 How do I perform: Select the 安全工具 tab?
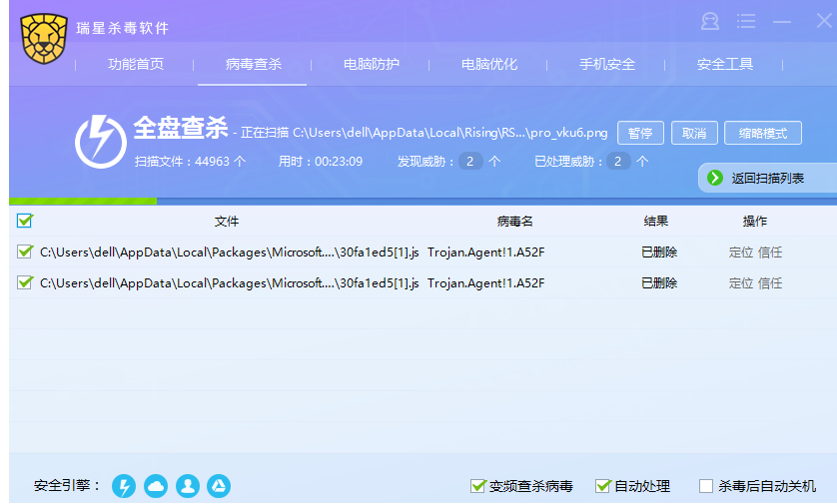(x=725, y=64)
